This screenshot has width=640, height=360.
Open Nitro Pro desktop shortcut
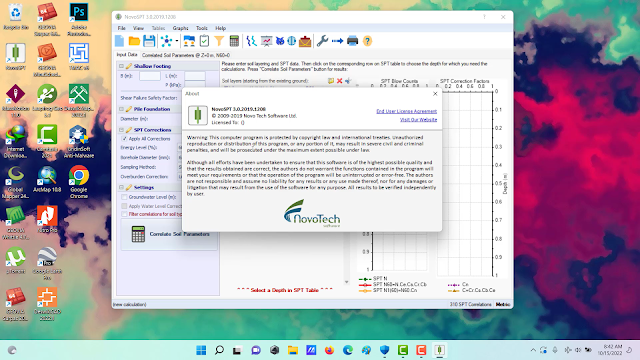(47, 220)
